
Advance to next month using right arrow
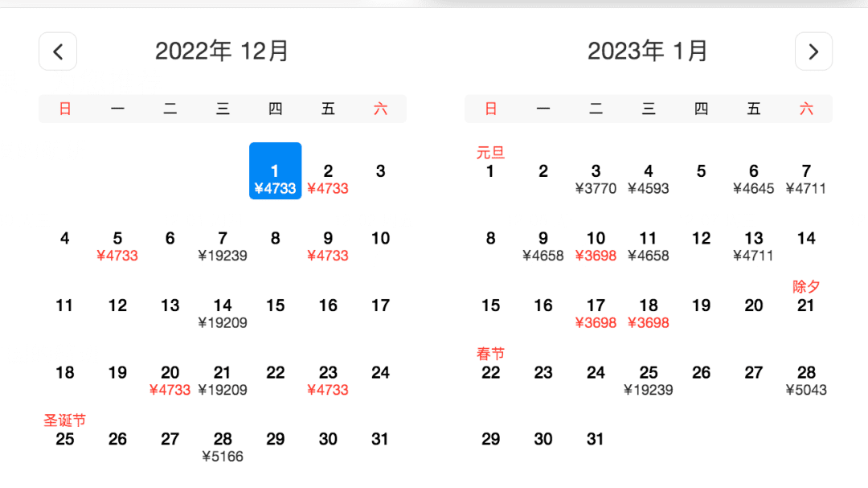click(x=813, y=51)
